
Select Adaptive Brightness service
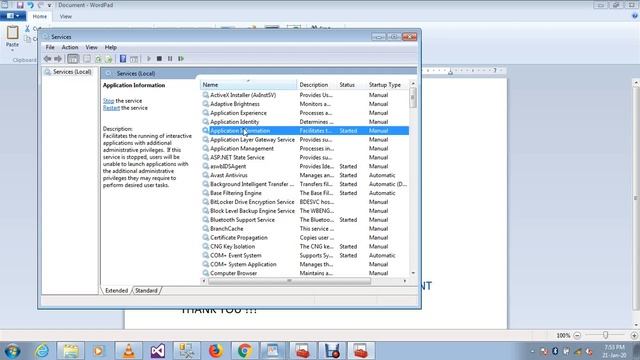305,104
